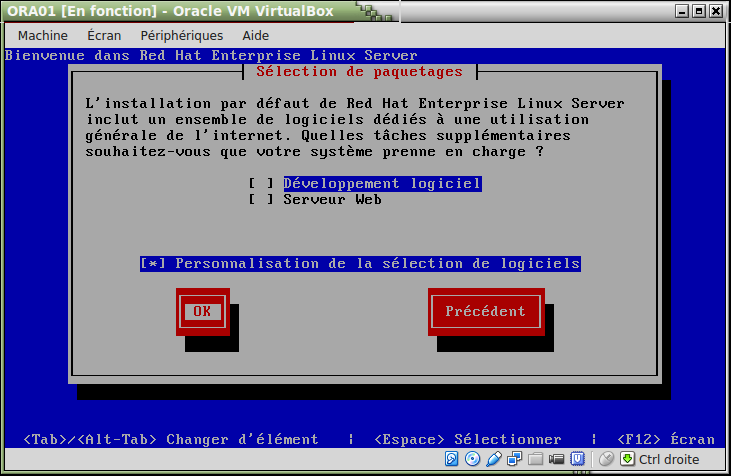Open the optical disc (CD) status icon
This screenshot has height=476, width=731.
(x=472, y=459)
